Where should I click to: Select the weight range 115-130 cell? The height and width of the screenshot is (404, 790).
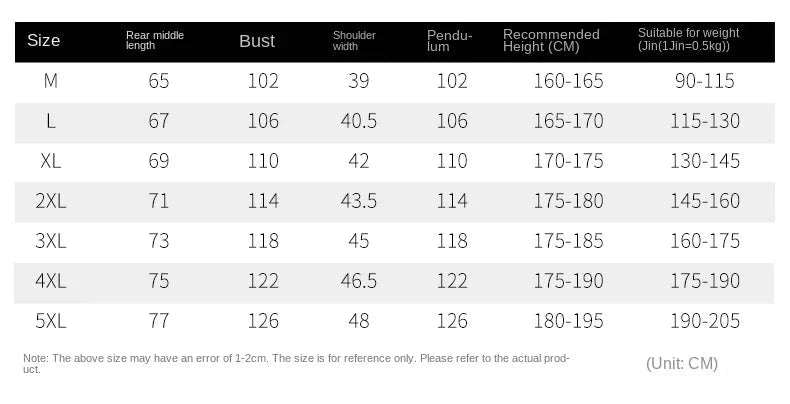point(707,121)
